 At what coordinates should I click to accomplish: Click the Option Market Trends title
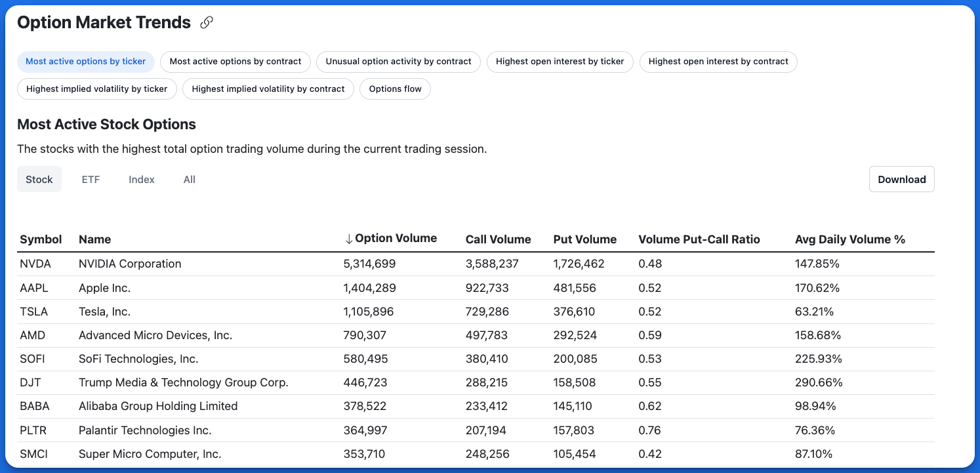[x=104, y=23]
